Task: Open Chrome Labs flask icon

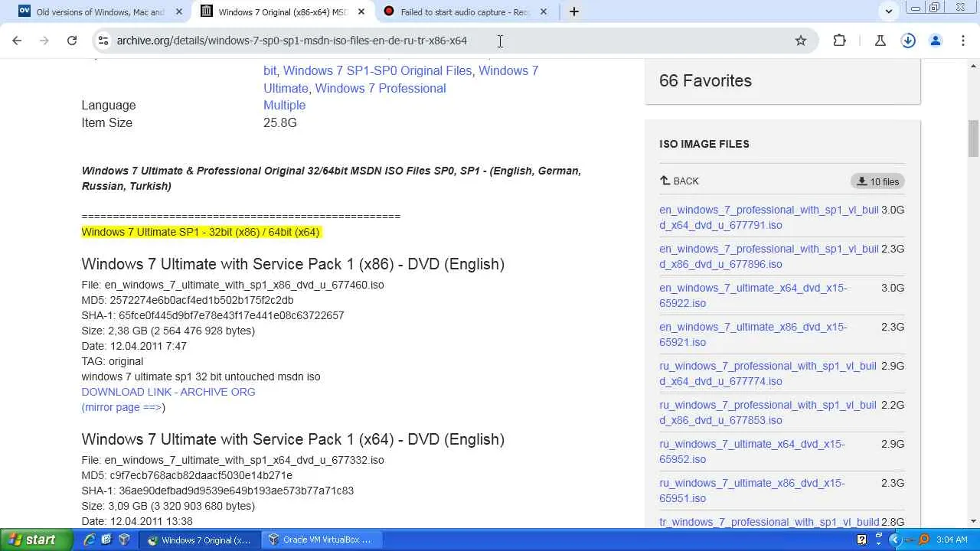Action: click(880, 41)
